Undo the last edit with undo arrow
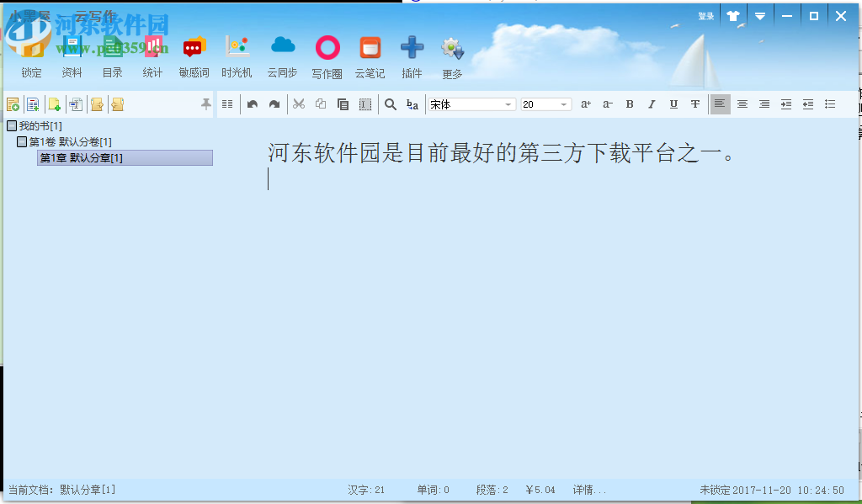862x504 pixels. tap(253, 103)
